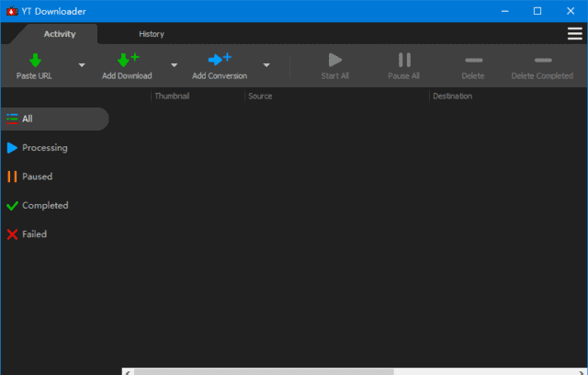
Task: Click the horizontal scrollbar thumb
Action: [264, 371]
